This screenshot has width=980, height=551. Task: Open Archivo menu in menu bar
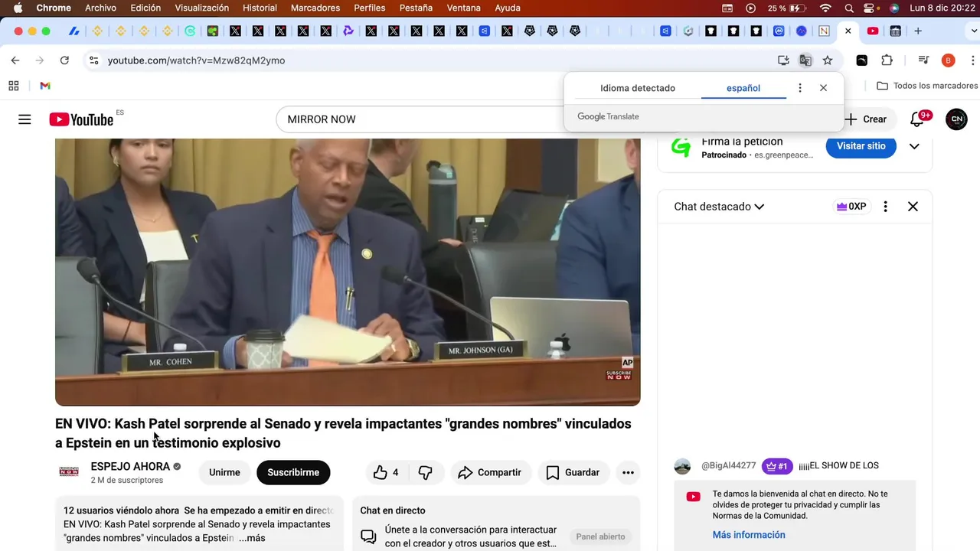pos(101,8)
